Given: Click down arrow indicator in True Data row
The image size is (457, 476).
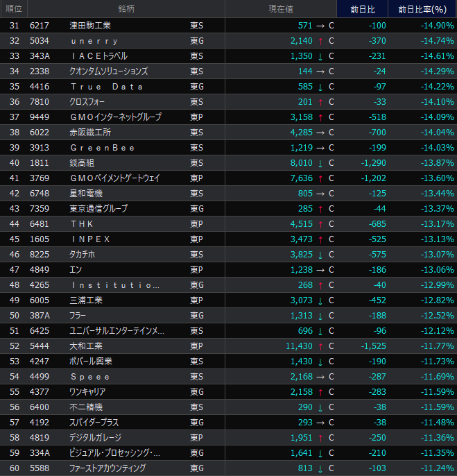Looking at the screenshot, I should tap(320, 87).
